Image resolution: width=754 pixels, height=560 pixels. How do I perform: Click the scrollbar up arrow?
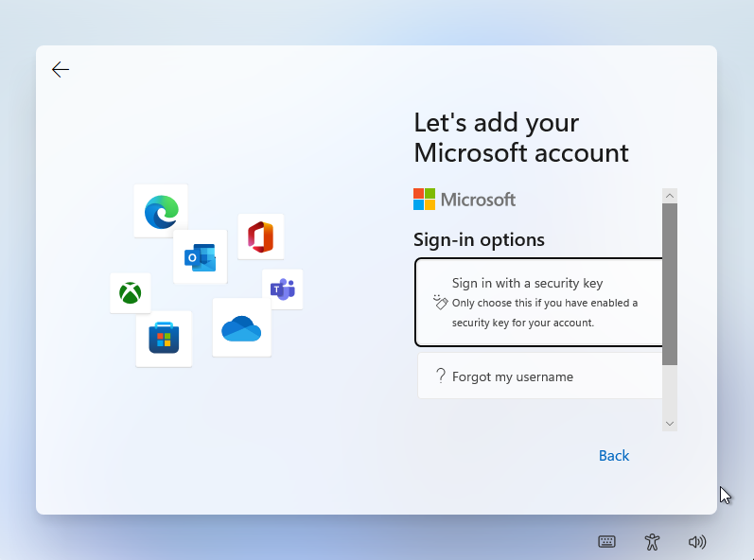(x=670, y=196)
